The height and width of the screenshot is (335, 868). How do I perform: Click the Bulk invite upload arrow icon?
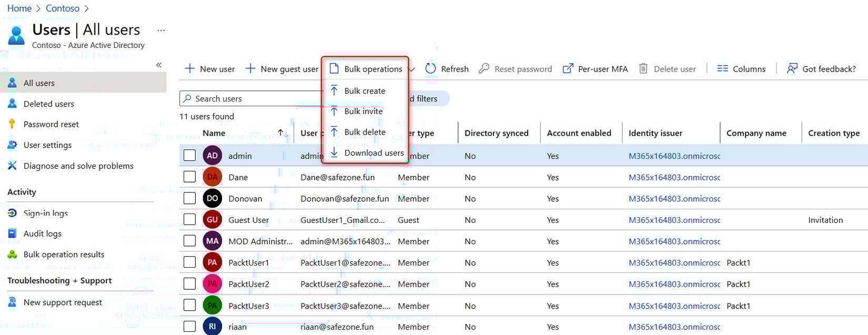coord(334,111)
